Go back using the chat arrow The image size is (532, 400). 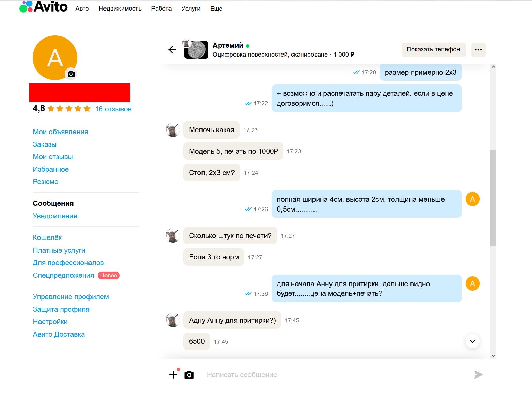point(172,50)
